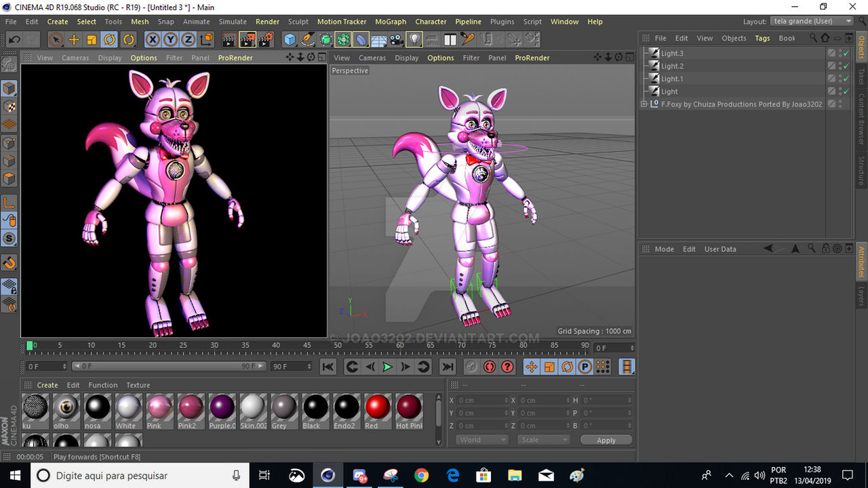Click Render View clapperboard icon
The width and height of the screenshot is (868, 488).
click(229, 39)
